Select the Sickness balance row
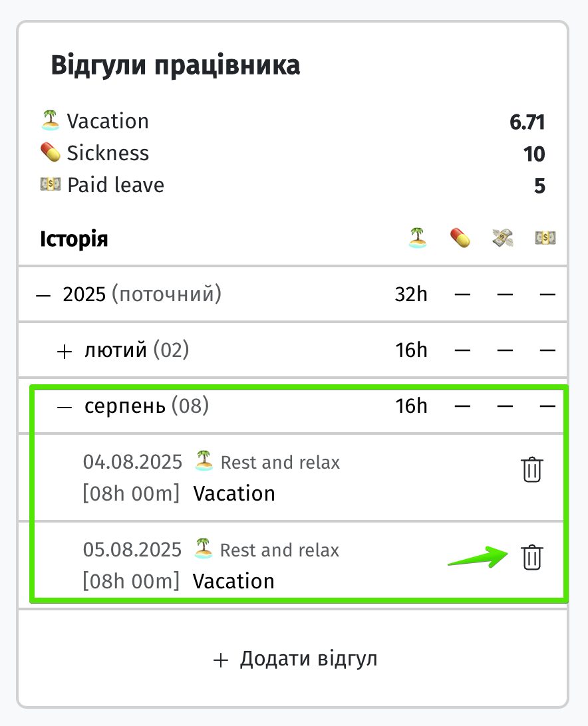 293,154
